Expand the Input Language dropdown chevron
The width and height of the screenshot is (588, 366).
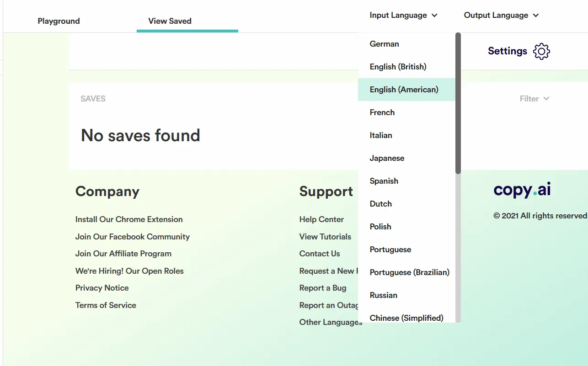coord(434,16)
